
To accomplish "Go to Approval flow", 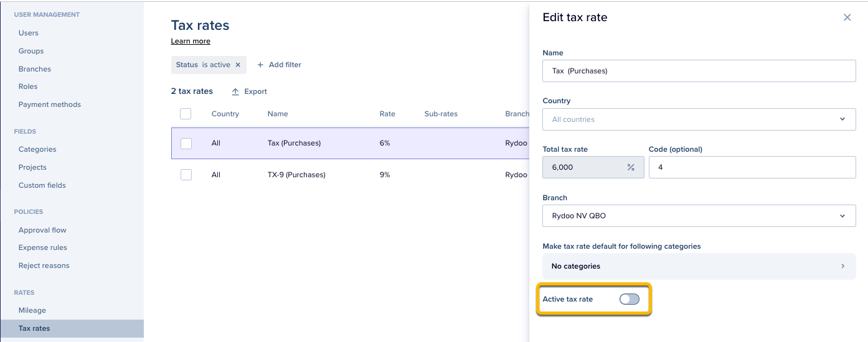I will [42, 230].
